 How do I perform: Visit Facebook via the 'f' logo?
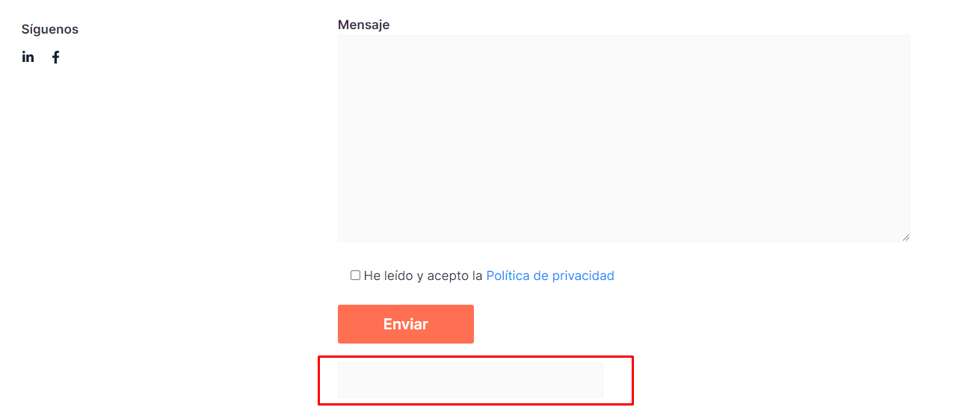[x=55, y=57]
